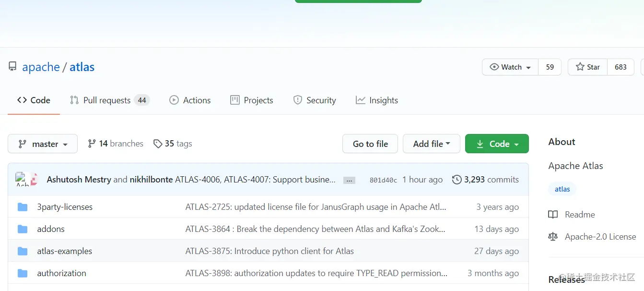
Task: Click the Watch button
Action: 510,67
